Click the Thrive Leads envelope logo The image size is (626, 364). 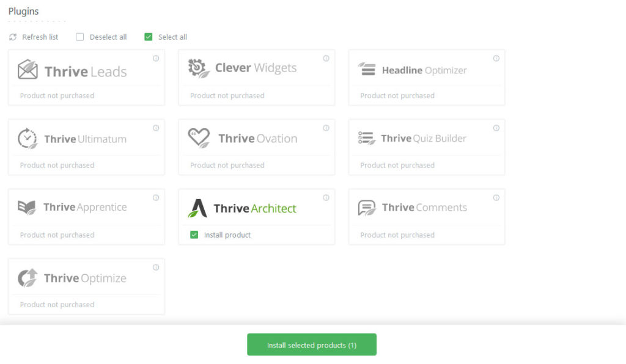tap(28, 70)
